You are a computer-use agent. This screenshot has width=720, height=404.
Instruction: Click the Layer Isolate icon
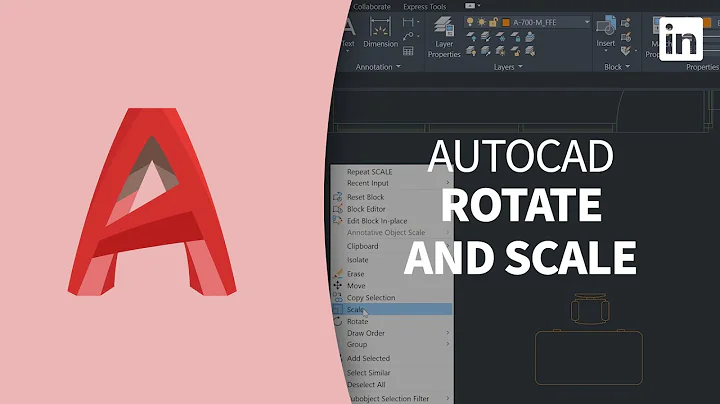(485, 37)
